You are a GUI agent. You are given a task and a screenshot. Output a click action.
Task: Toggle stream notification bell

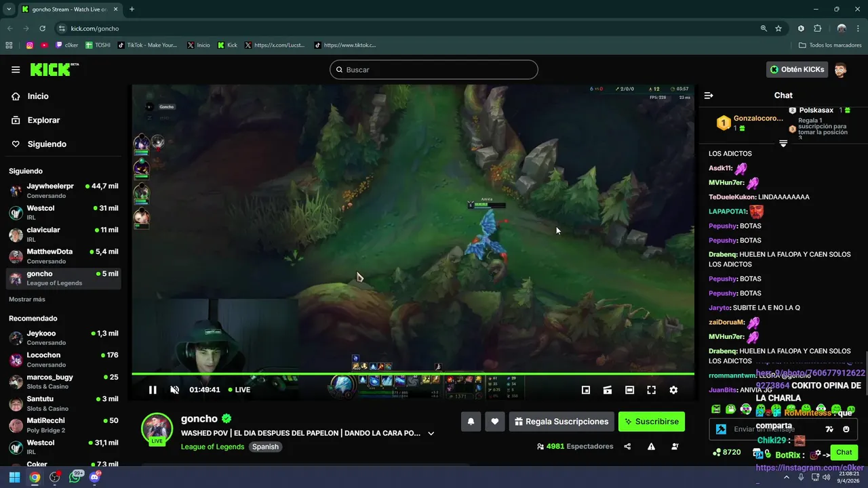pyautogui.click(x=471, y=422)
